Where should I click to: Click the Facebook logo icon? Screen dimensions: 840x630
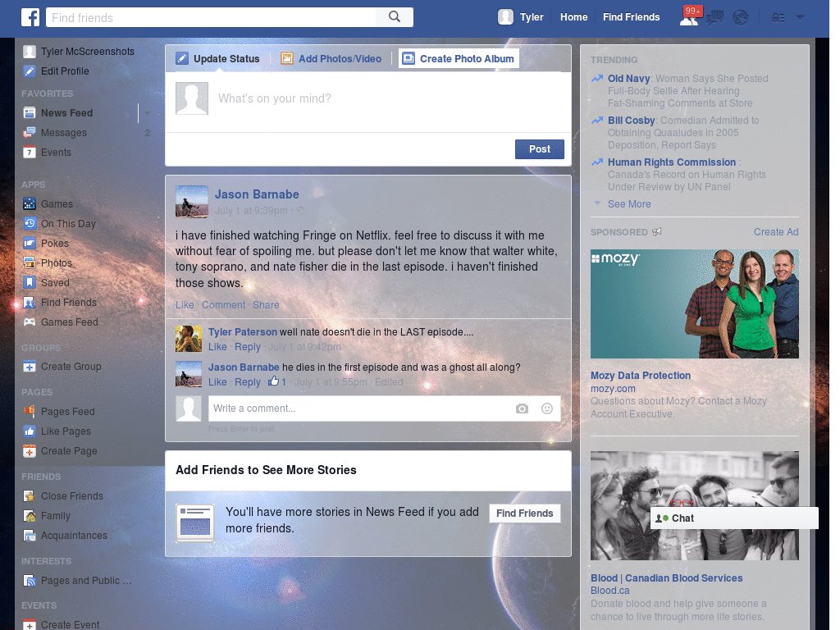pyautogui.click(x=30, y=17)
